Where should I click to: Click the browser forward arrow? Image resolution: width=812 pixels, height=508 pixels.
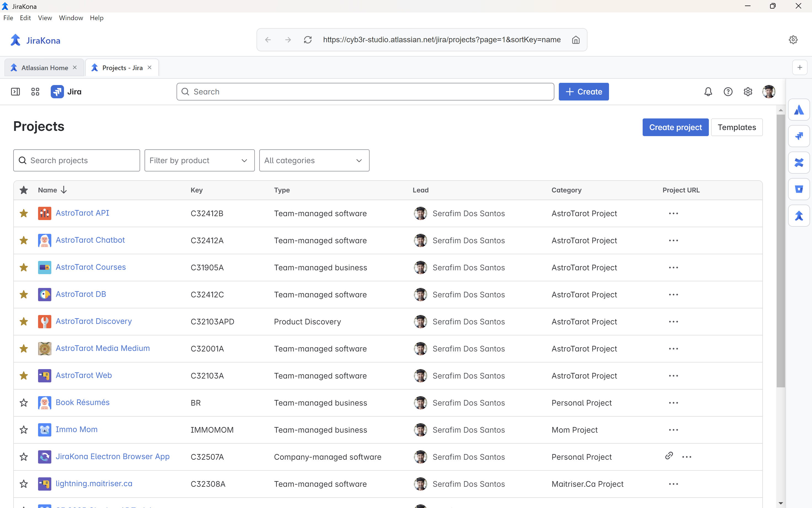(288, 40)
